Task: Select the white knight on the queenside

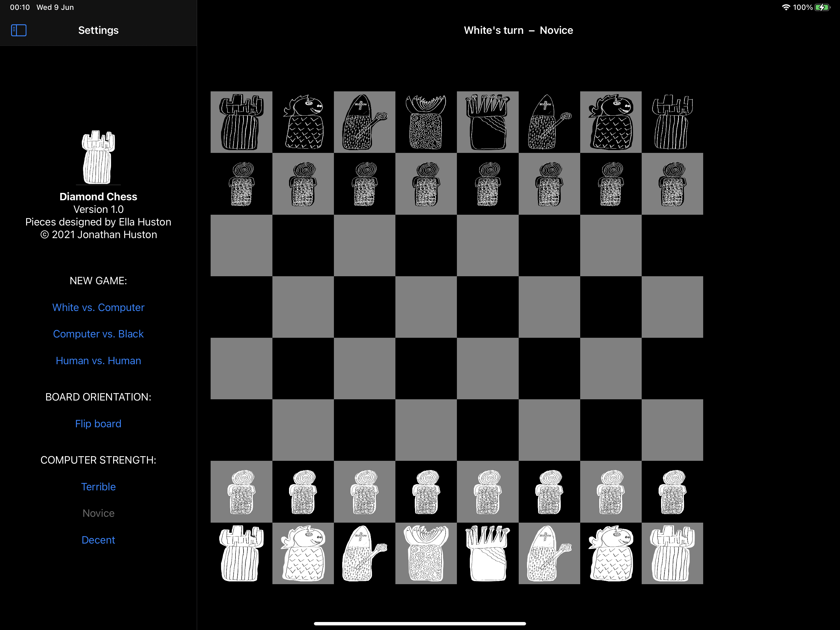Action: [303, 553]
